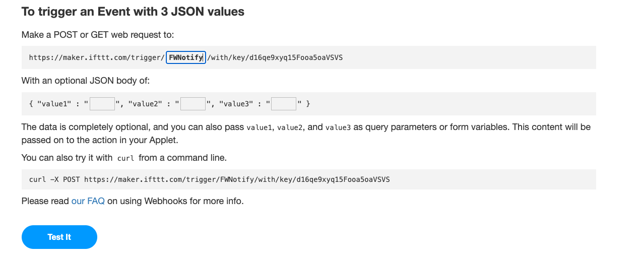Click the 'Make a POST or GET' instruction text

coord(98,35)
